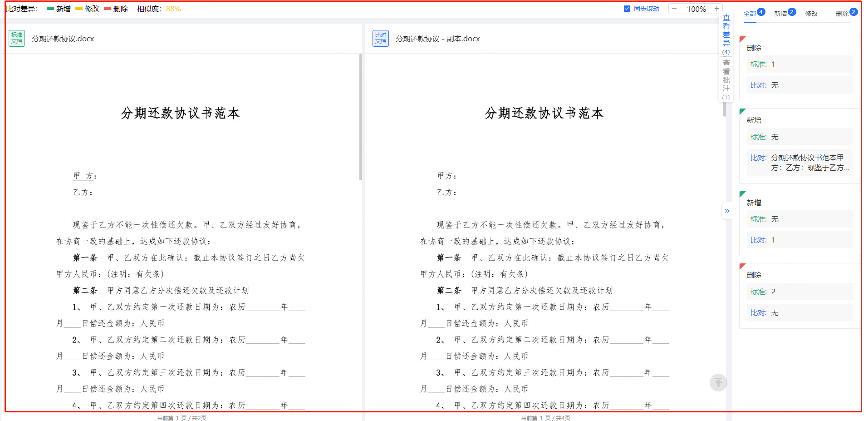Click the 标准文档 badge icon
Viewport: 868px width, 421px height.
tap(17, 38)
